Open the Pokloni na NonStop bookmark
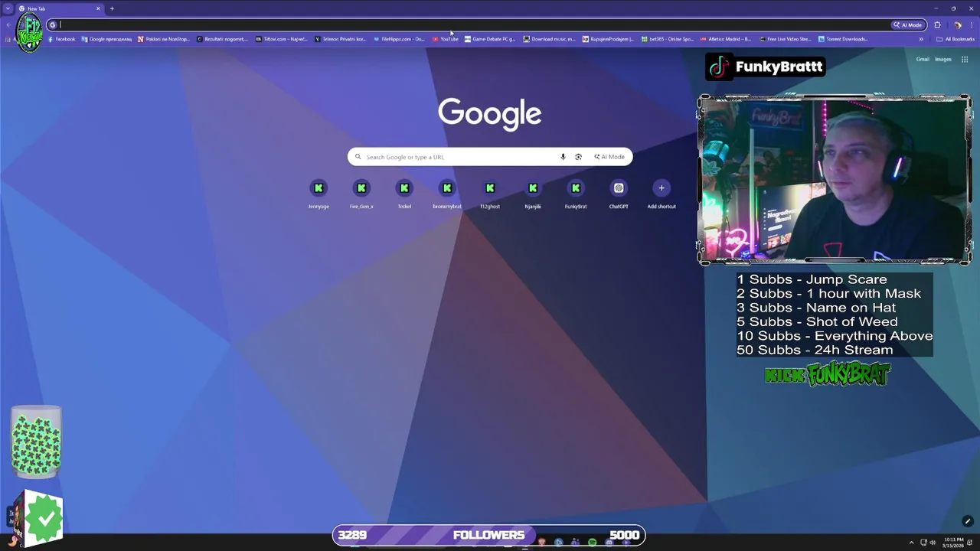Screen dimensions: 980x551 [x=164, y=39]
